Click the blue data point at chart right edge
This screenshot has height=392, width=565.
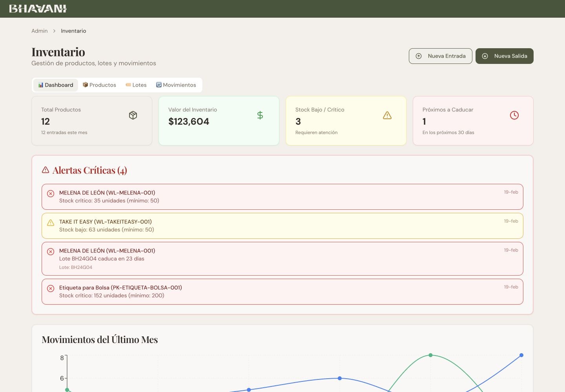click(521, 355)
